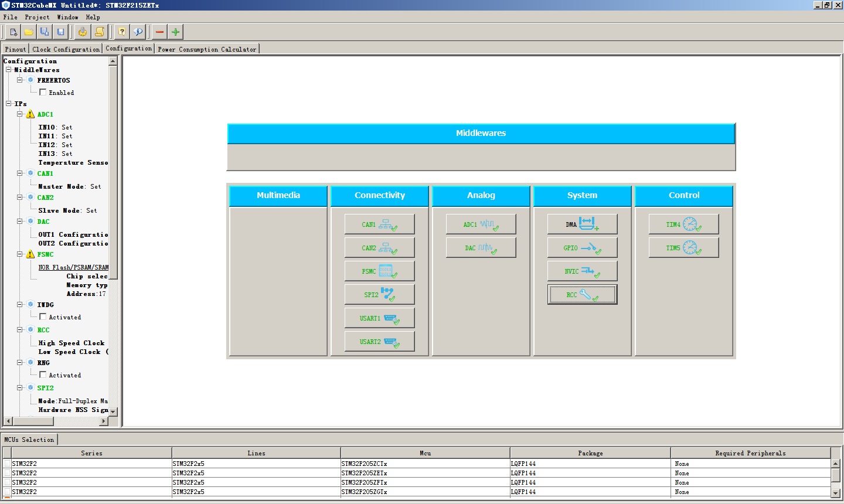Enable the FREERTOS checkbox

43,92
